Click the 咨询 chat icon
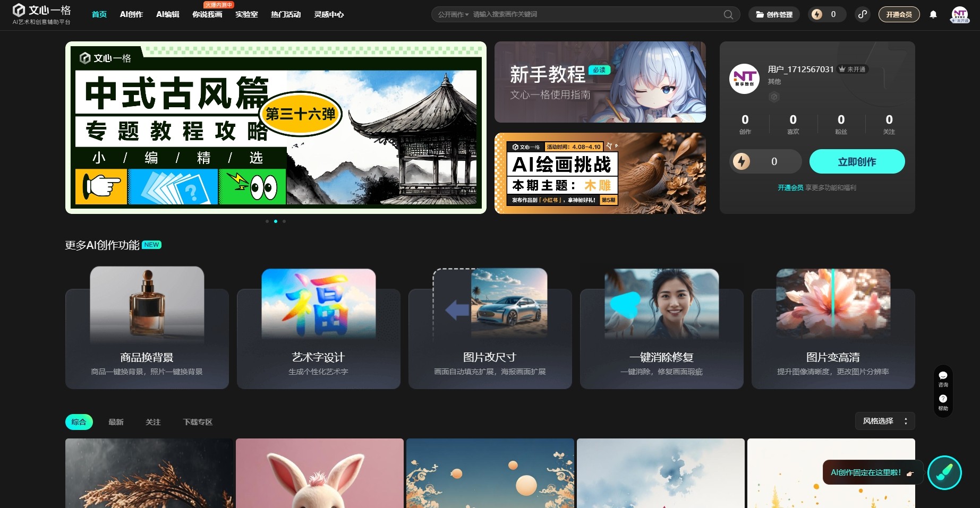This screenshot has width=980, height=508. click(x=943, y=379)
